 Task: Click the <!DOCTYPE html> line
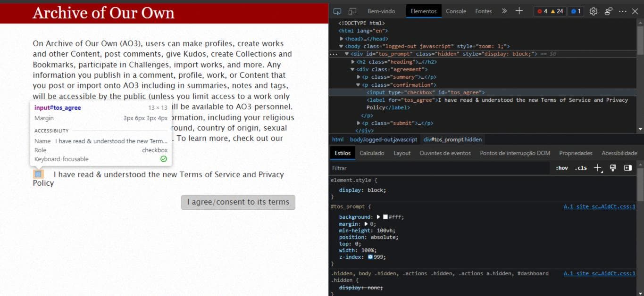361,23
